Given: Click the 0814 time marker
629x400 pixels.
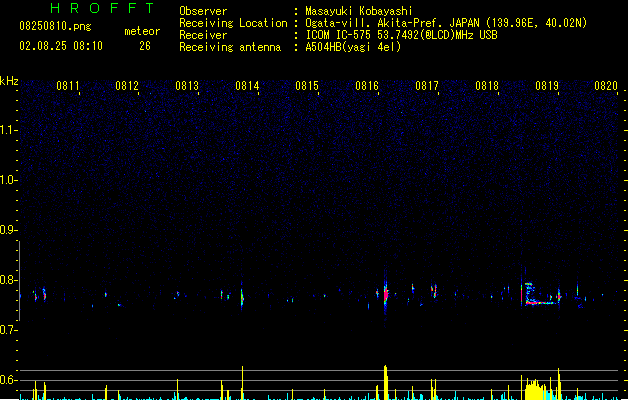Looking at the screenshot, I should click(247, 86).
